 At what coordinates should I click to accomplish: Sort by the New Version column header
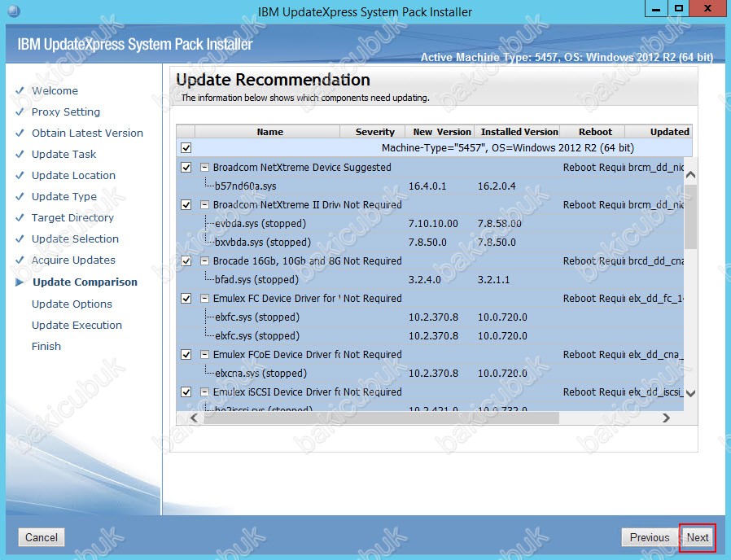coord(440,132)
